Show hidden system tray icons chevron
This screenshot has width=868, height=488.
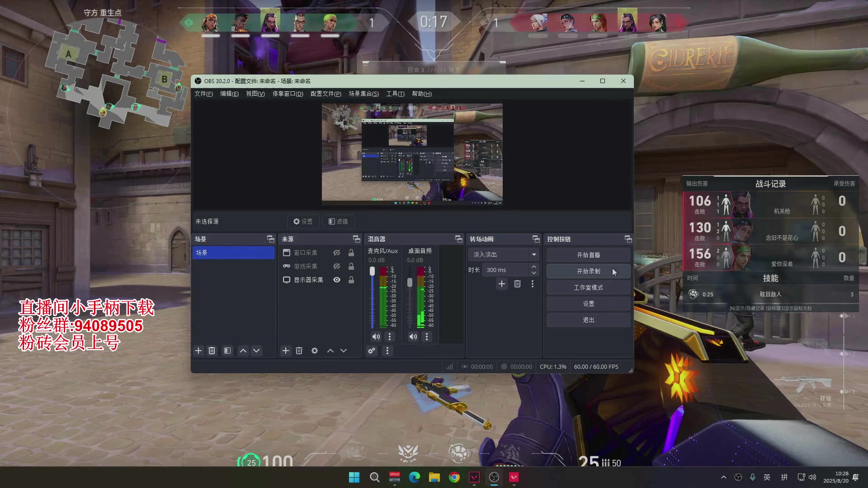point(724,477)
